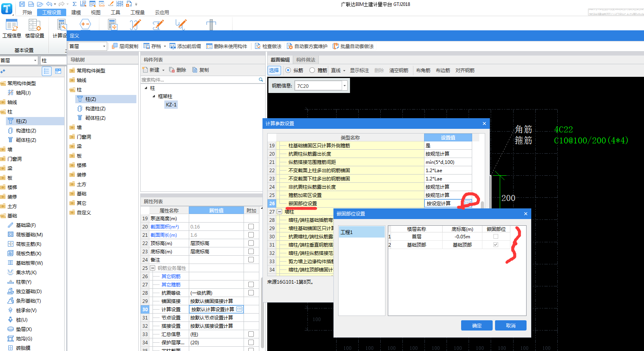Switch to 构件做法 tab
This screenshot has height=351, width=644.
[x=306, y=59]
